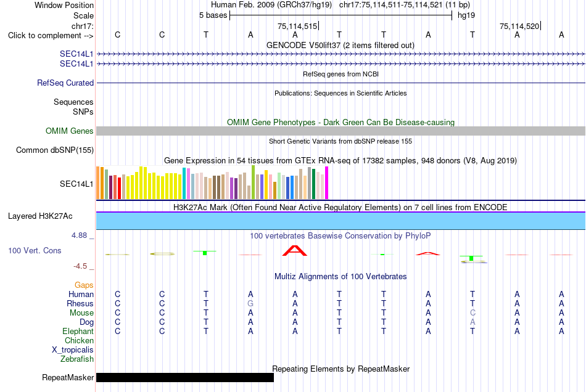Click the -4.5 PhyloP lower scale value

[x=80, y=266]
